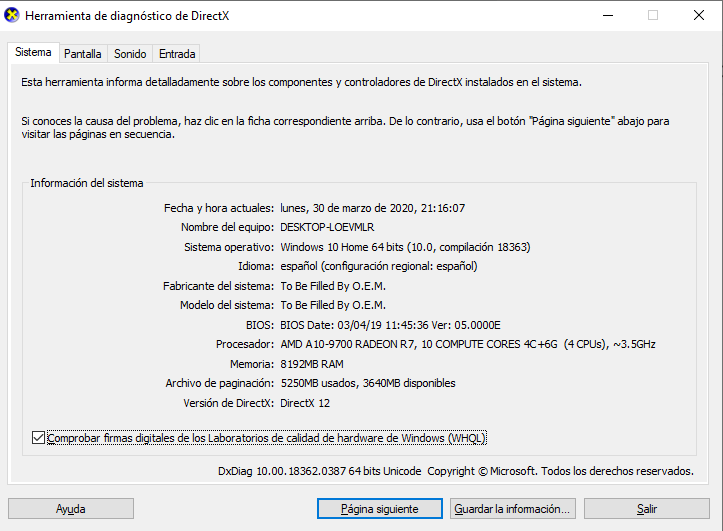Viewport: 723px width, 531px height.
Task: Click the 'Procesador:' label
Action: 245,344
